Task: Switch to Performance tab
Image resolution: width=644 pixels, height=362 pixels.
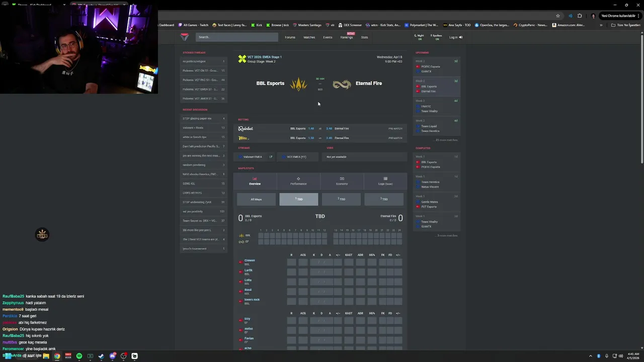Action: point(298,181)
